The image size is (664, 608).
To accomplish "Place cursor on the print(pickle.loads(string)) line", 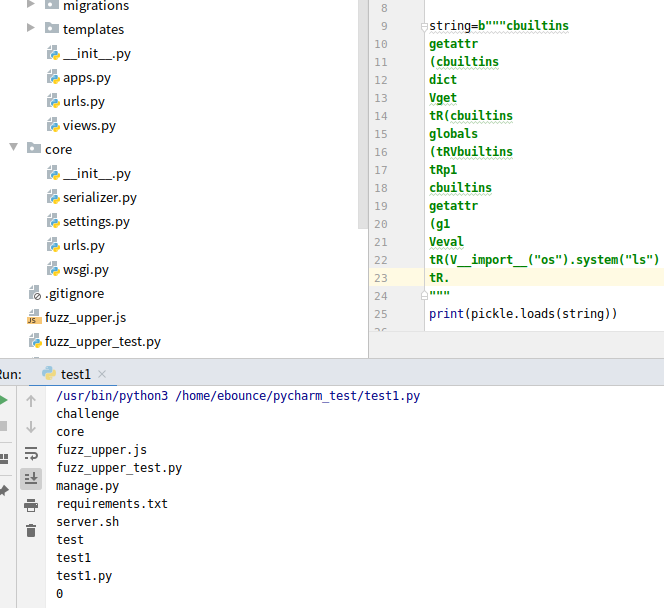I will click(523, 314).
